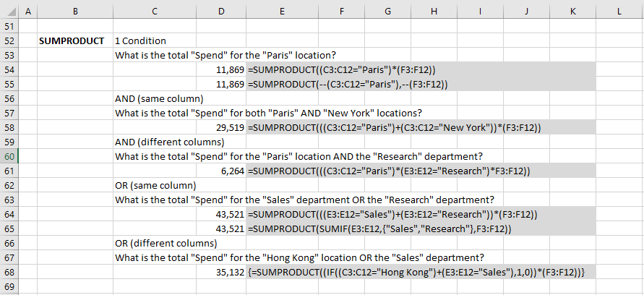Select column L header

[619, 12]
